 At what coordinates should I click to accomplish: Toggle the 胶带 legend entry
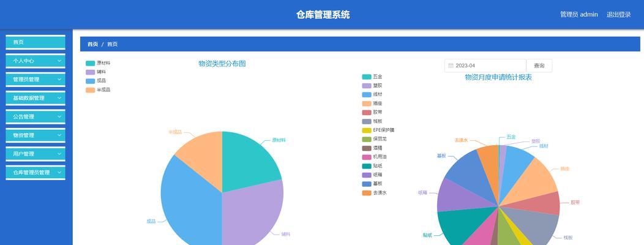(x=372, y=112)
